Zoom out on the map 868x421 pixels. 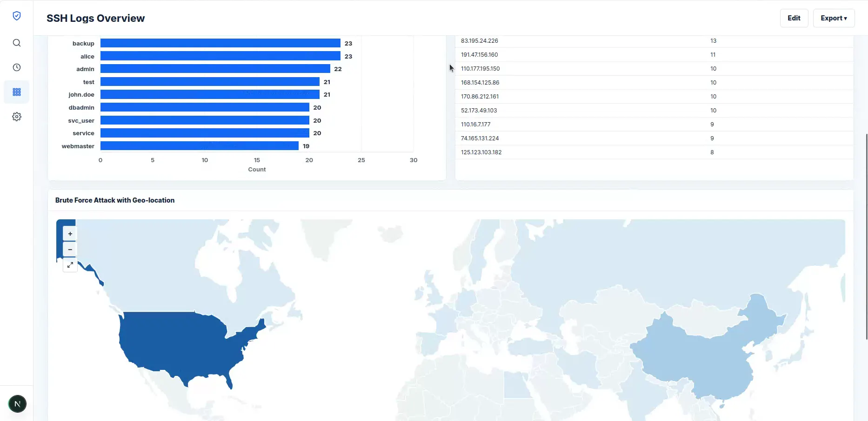pos(70,250)
